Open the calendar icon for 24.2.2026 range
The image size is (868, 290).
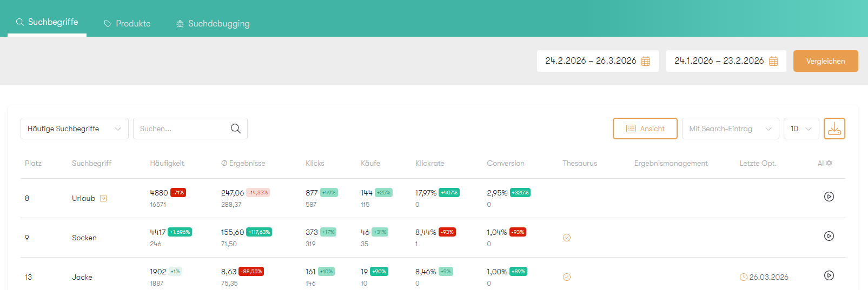[x=646, y=61]
